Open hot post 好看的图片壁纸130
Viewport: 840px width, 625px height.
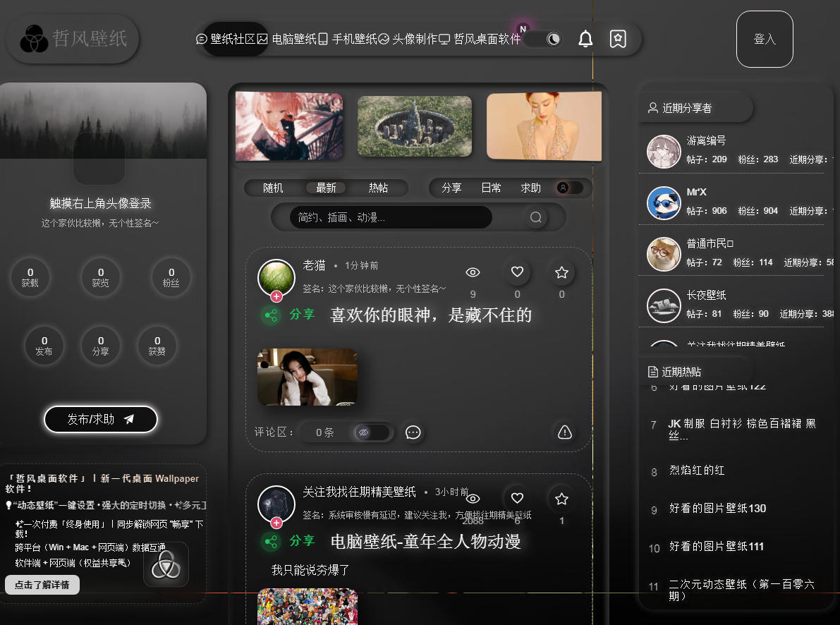click(x=717, y=508)
